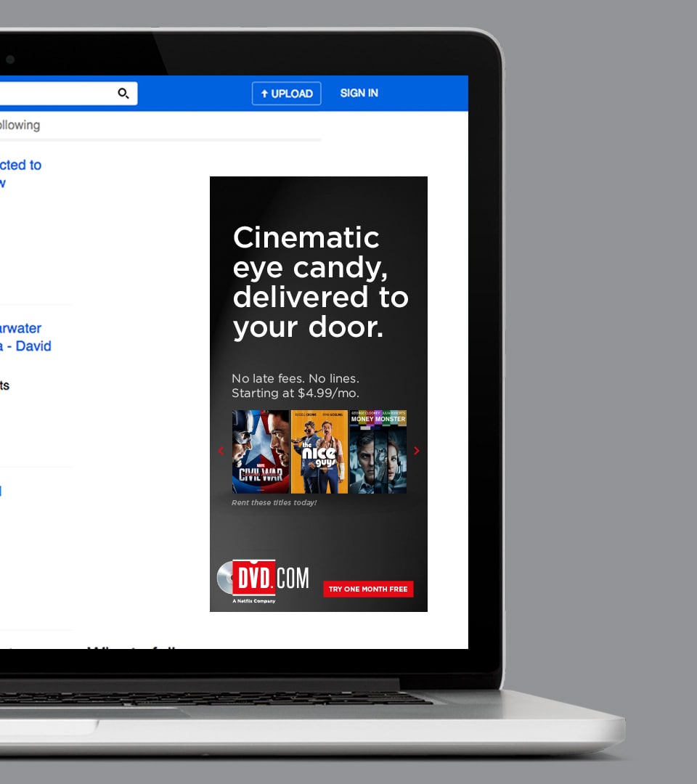697x784 pixels.
Task: Click the SIGN IN link
Action: 359,93
